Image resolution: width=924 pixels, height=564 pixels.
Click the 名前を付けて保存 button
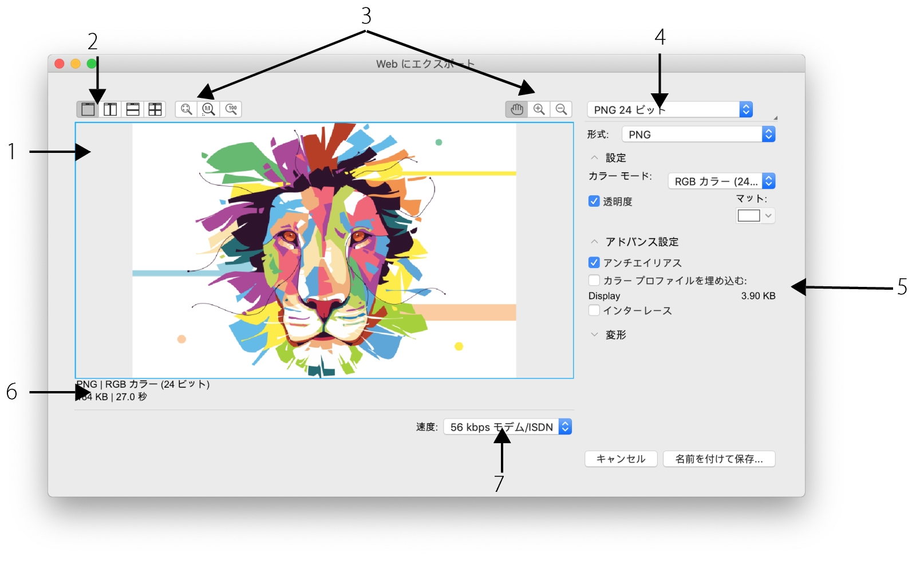(x=719, y=459)
